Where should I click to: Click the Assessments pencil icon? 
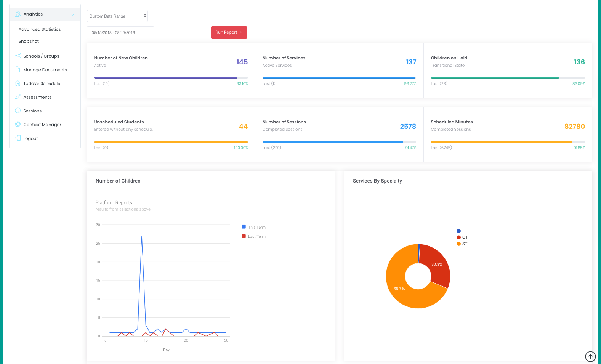[18, 97]
